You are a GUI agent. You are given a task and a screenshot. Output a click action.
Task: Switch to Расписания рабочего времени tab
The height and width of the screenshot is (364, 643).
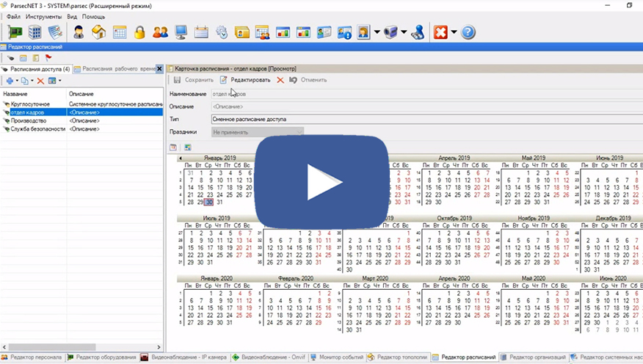[x=115, y=69]
